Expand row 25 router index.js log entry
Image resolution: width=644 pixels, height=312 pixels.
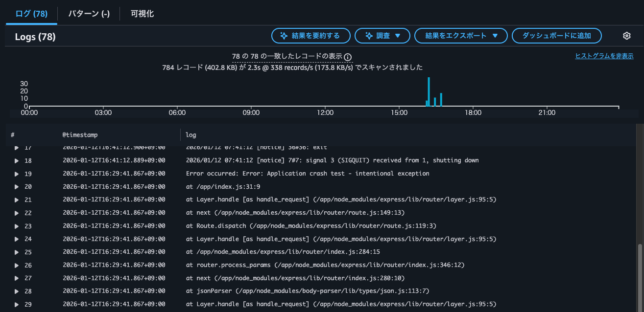coord(16,251)
